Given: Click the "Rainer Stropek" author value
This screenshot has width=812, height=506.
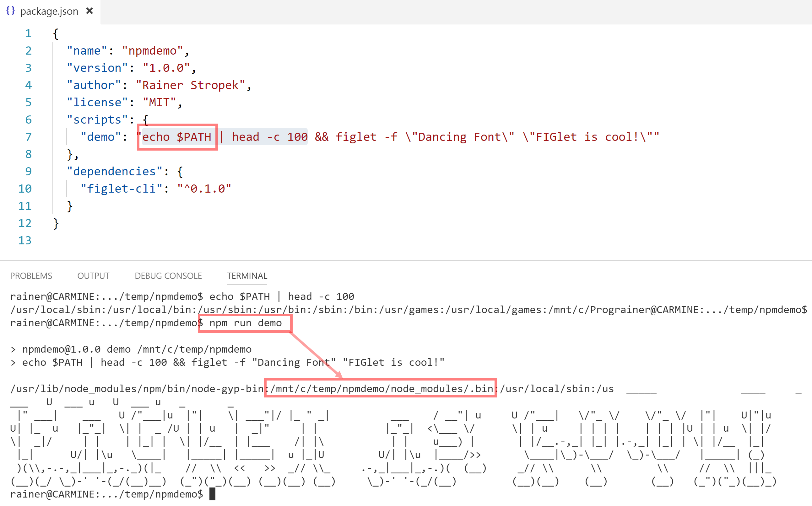Looking at the screenshot, I should click(x=190, y=85).
